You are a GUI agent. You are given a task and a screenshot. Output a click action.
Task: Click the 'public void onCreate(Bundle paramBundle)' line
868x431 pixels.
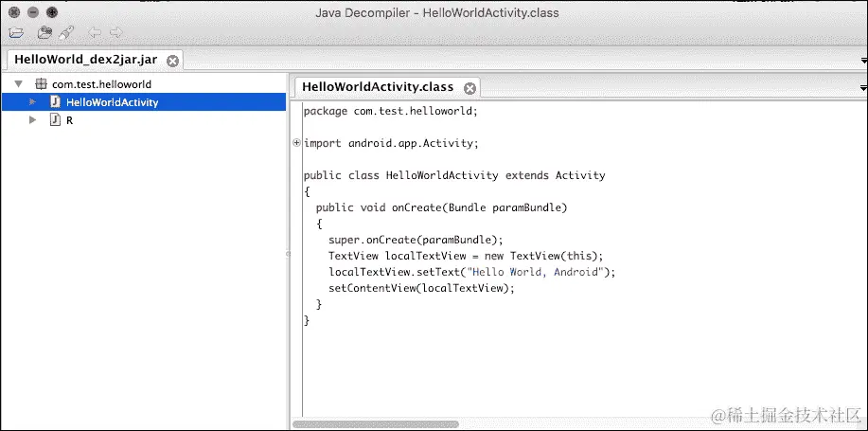pos(442,207)
